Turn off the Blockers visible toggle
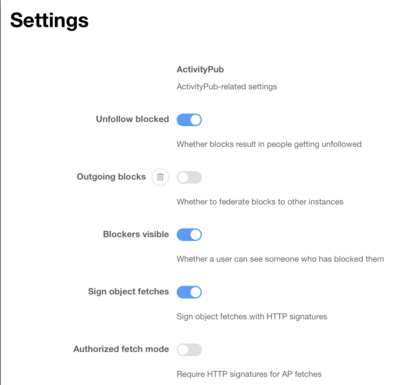415x385 pixels. pyautogui.click(x=189, y=235)
